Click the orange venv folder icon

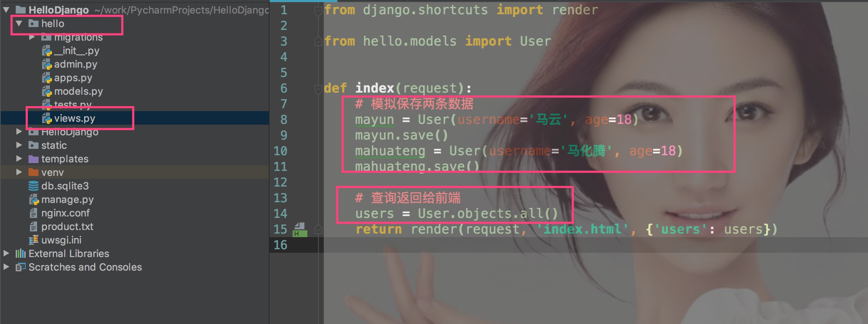pos(34,172)
